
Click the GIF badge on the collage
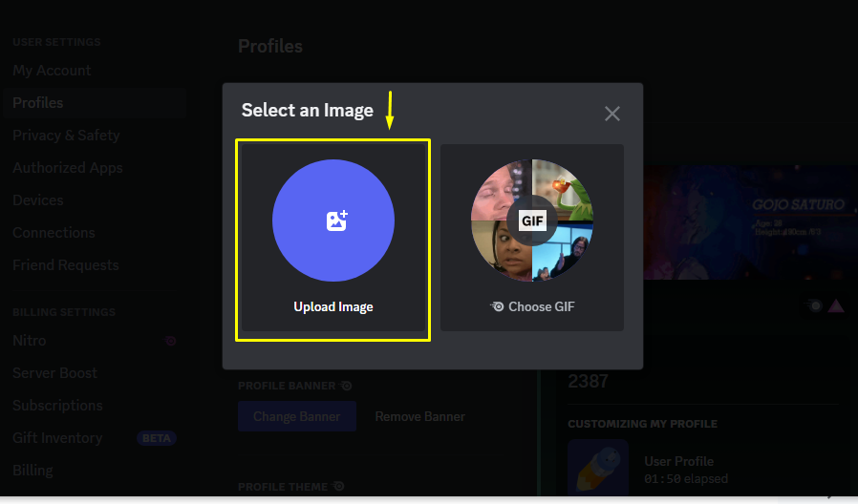pyautogui.click(x=532, y=220)
